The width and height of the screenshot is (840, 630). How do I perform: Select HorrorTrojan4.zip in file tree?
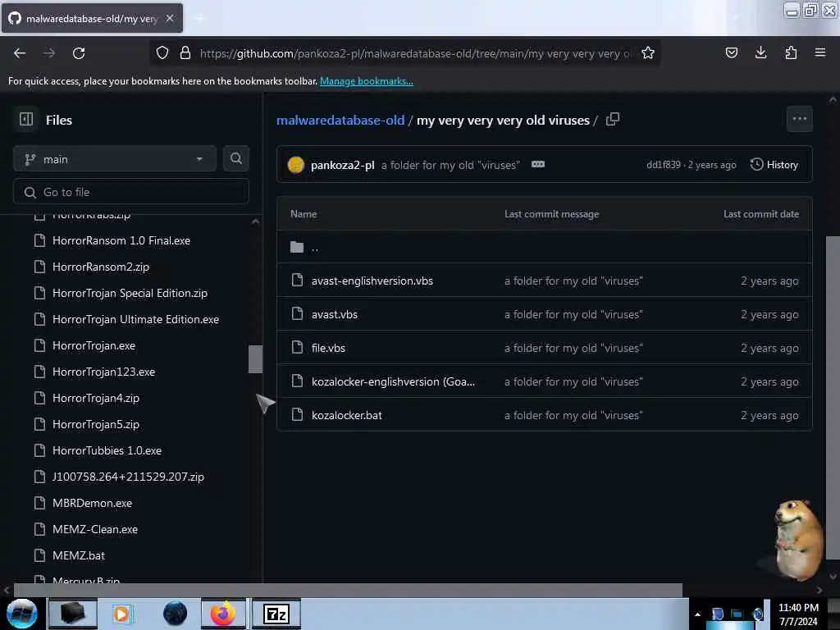96,398
